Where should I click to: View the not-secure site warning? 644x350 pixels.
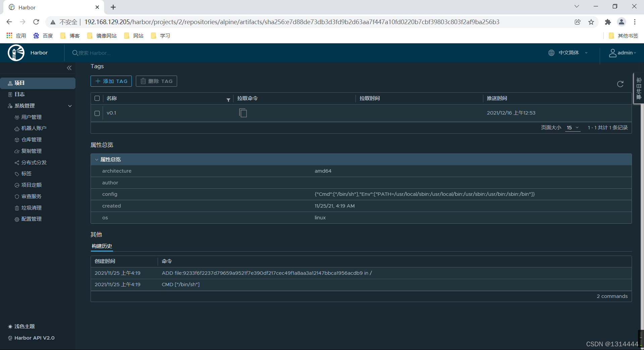(64, 22)
